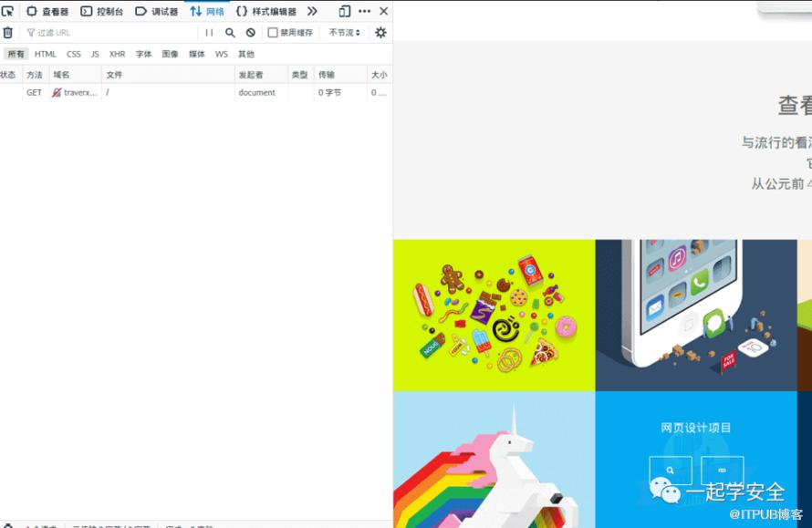This screenshot has width=812, height=528.
Task: Click the link icon box on blue tile
Action: (722, 470)
